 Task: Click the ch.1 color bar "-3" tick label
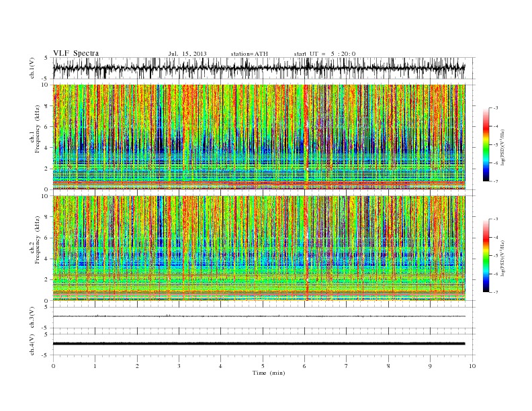coord(496,108)
